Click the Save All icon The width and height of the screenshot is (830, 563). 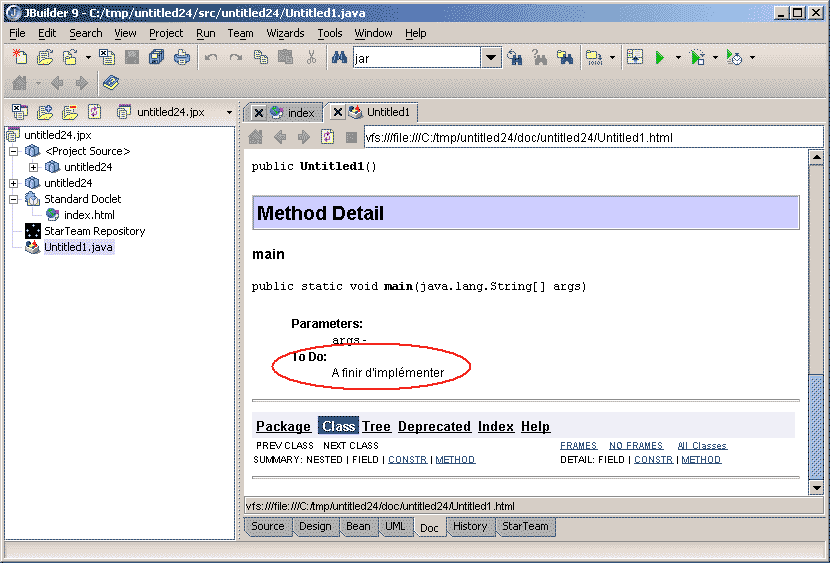(156, 58)
